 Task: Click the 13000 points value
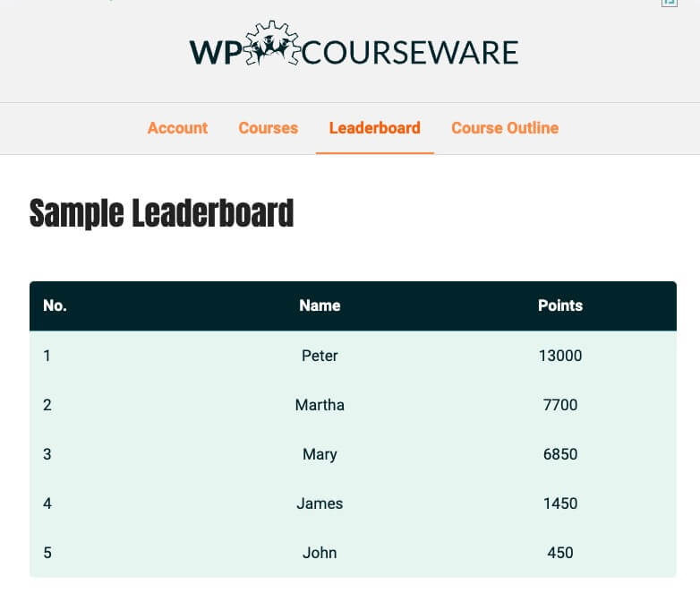coord(560,356)
